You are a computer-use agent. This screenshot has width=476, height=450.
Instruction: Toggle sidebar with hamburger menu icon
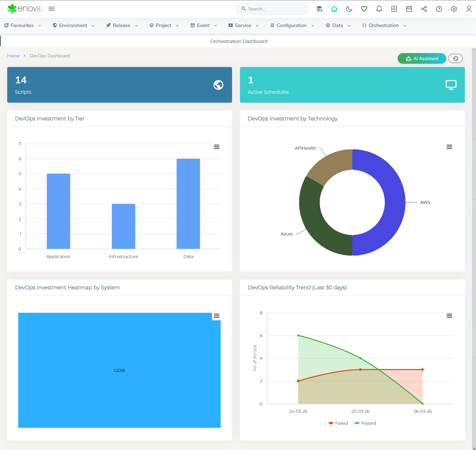coord(52,9)
